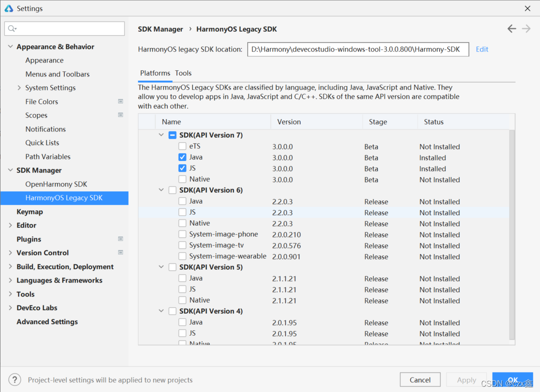Click project-level icon beside Version Control
The width and height of the screenshot is (540, 392).
[x=121, y=253]
